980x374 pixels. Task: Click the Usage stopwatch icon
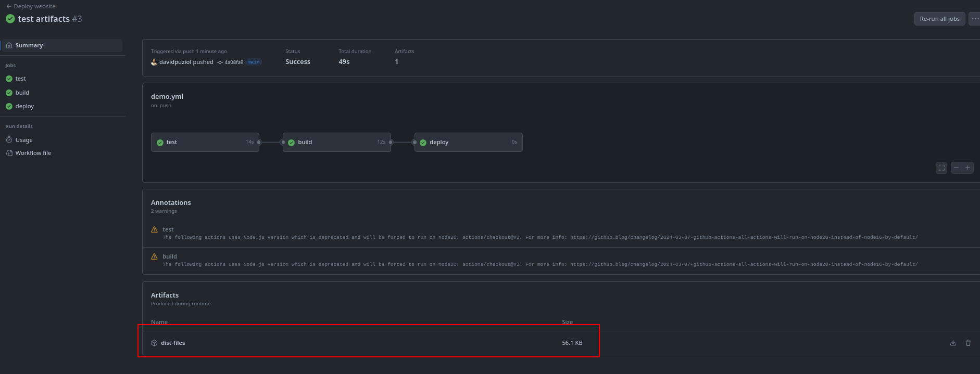pyautogui.click(x=9, y=140)
